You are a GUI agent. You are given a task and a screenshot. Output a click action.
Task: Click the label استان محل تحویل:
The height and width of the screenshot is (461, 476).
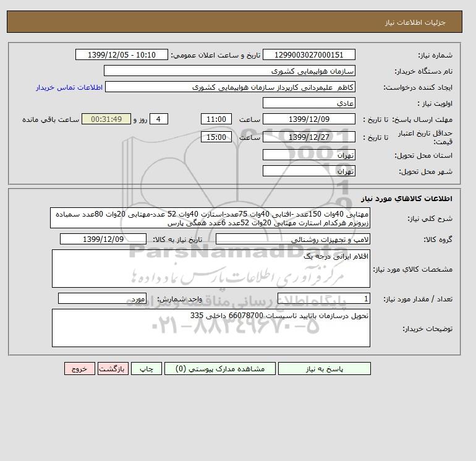click(x=423, y=155)
